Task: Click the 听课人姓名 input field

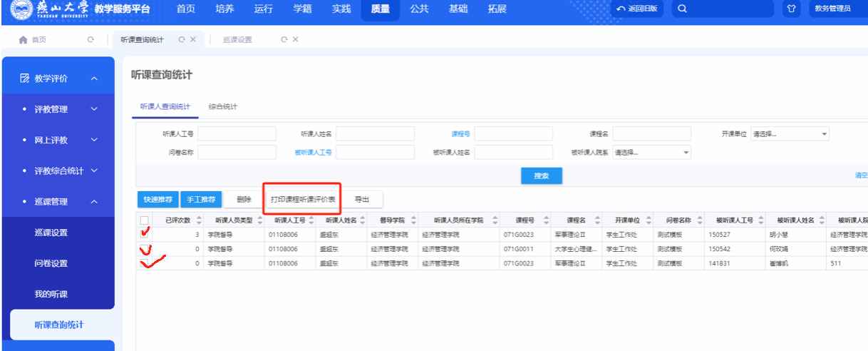Action: 375,133
